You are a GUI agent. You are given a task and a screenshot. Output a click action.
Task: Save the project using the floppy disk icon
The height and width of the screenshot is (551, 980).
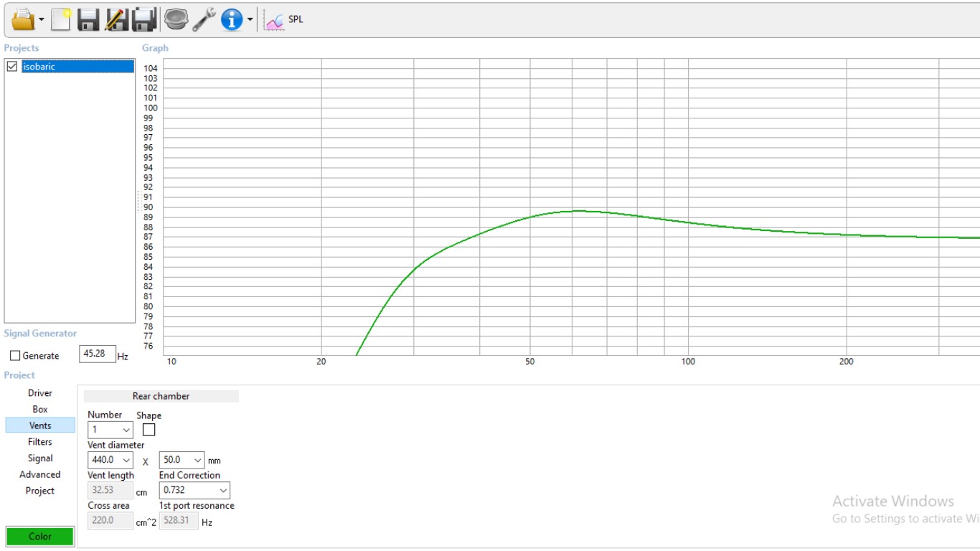pyautogui.click(x=88, y=19)
